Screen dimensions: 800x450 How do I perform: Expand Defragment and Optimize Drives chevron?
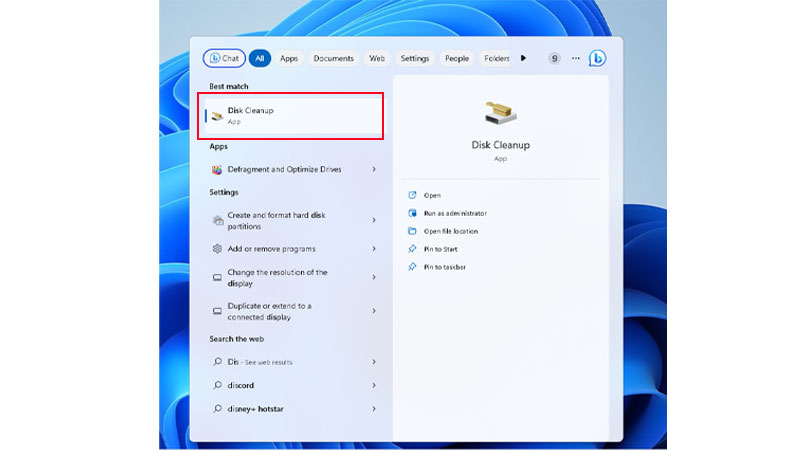click(x=374, y=169)
